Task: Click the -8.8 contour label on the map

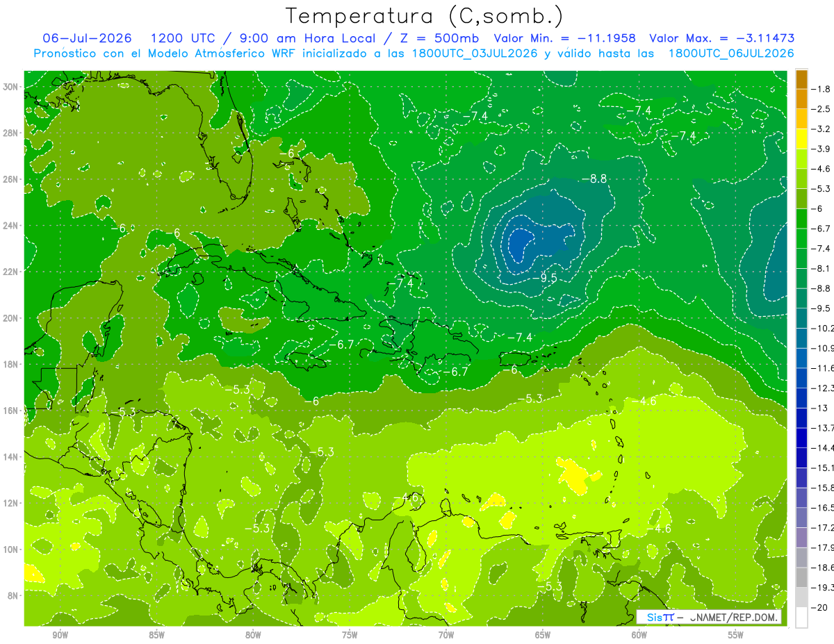Action: point(594,179)
